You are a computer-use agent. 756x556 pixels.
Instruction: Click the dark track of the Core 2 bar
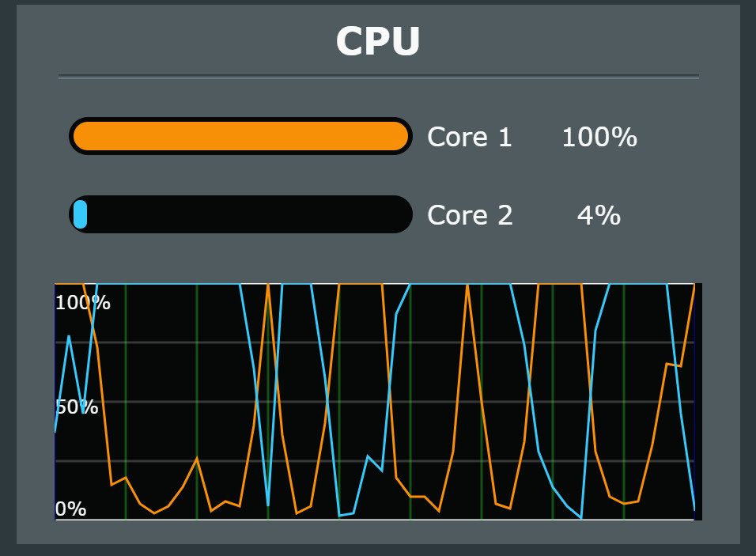pyautogui.click(x=277, y=214)
